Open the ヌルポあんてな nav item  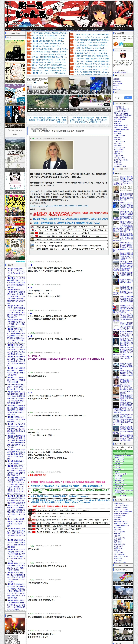tap(83, 30)
